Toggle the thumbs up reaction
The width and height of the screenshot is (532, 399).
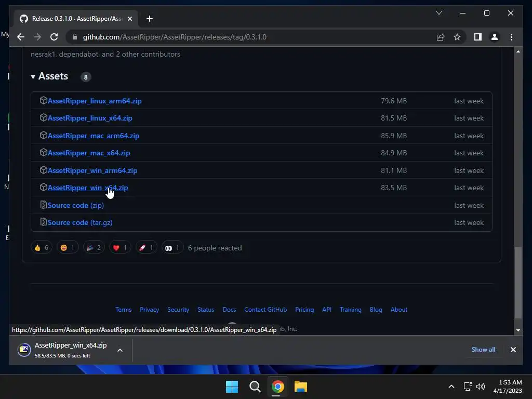tap(42, 248)
